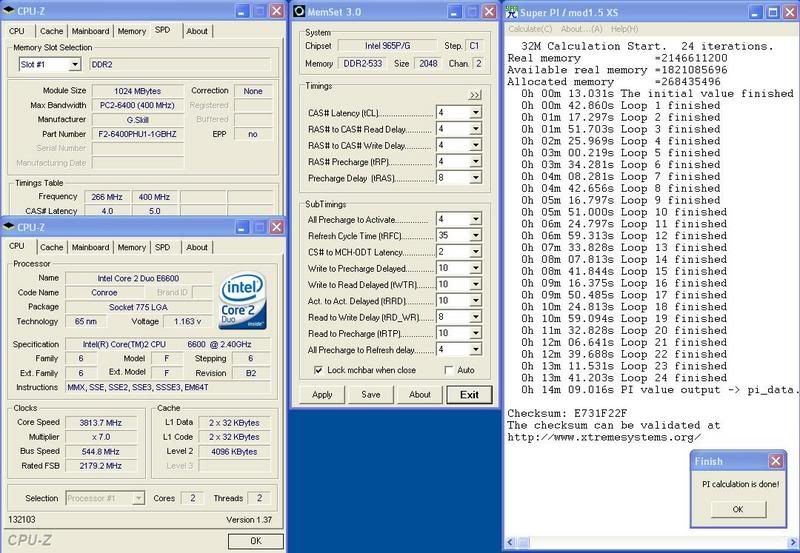Click Super PI horizontal scrollbar left arrow

[x=510, y=542]
